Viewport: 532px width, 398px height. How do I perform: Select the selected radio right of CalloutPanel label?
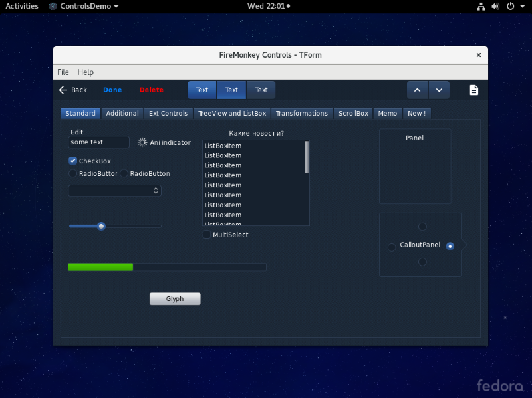450,246
